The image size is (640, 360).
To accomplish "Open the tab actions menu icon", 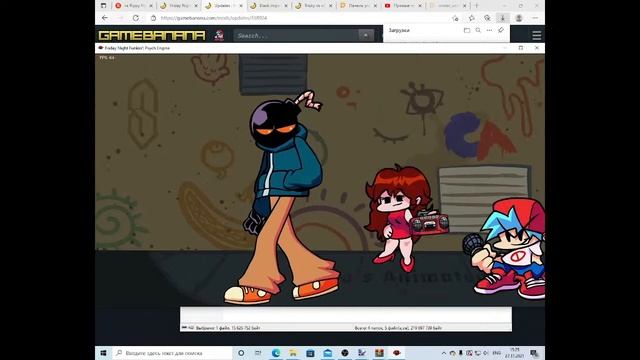I will 103,6.
